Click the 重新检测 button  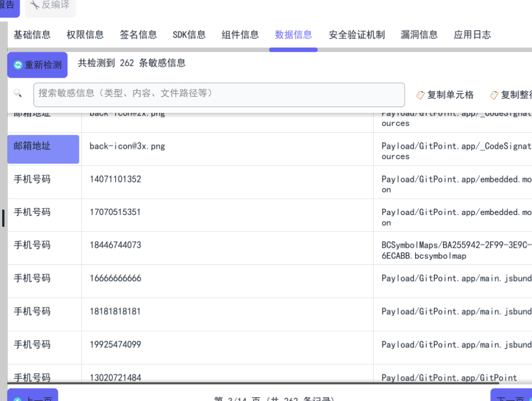click(37, 65)
